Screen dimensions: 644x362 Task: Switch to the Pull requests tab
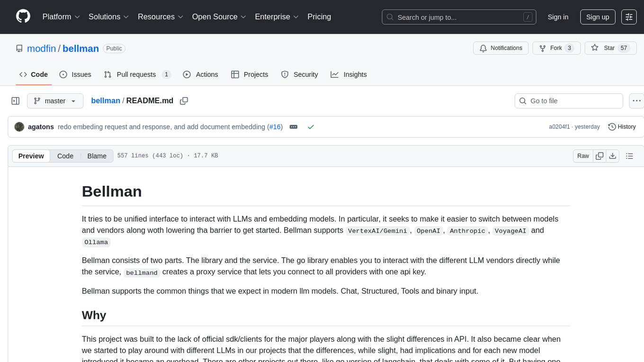tap(137, 74)
